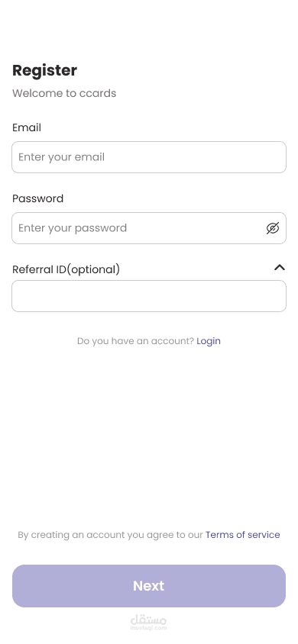Click the mostaql watermark logo
The width and height of the screenshot is (298, 644).
click(x=149, y=620)
